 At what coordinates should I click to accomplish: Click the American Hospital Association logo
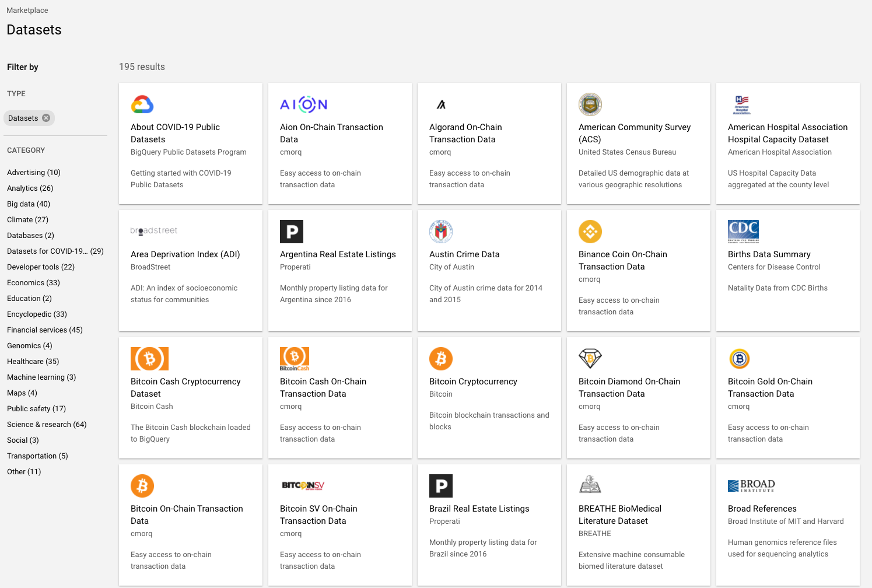(x=742, y=104)
